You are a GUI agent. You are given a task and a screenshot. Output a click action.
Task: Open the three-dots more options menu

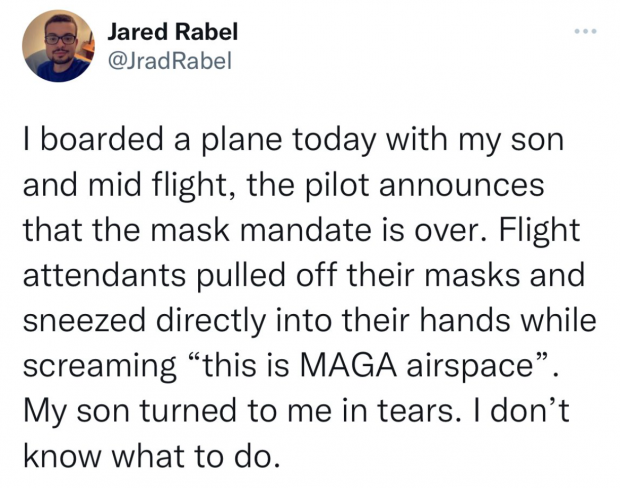[586, 31]
